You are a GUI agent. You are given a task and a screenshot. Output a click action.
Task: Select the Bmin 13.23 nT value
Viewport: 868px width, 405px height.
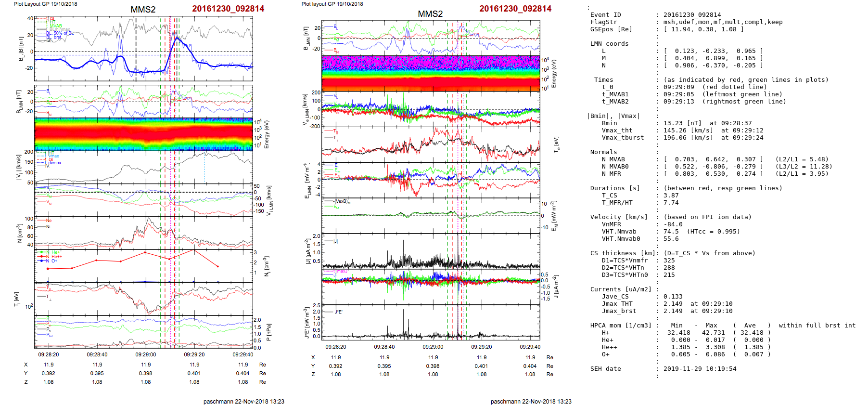click(x=682, y=123)
